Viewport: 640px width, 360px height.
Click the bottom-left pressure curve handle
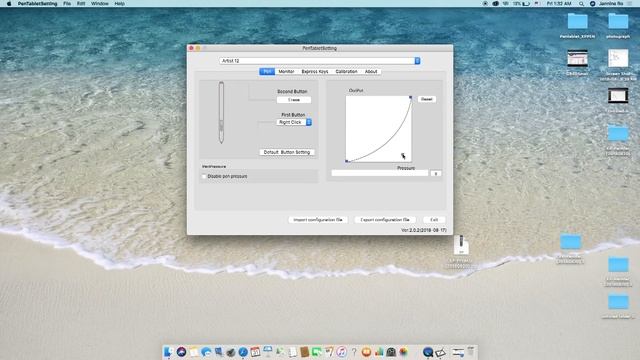click(x=347, y=161)
